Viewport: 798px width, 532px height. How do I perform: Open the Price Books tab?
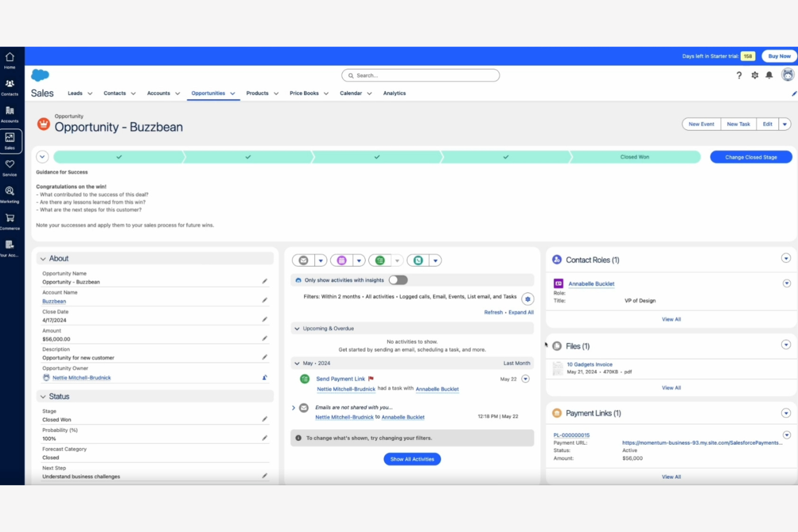tap(304, 93)
